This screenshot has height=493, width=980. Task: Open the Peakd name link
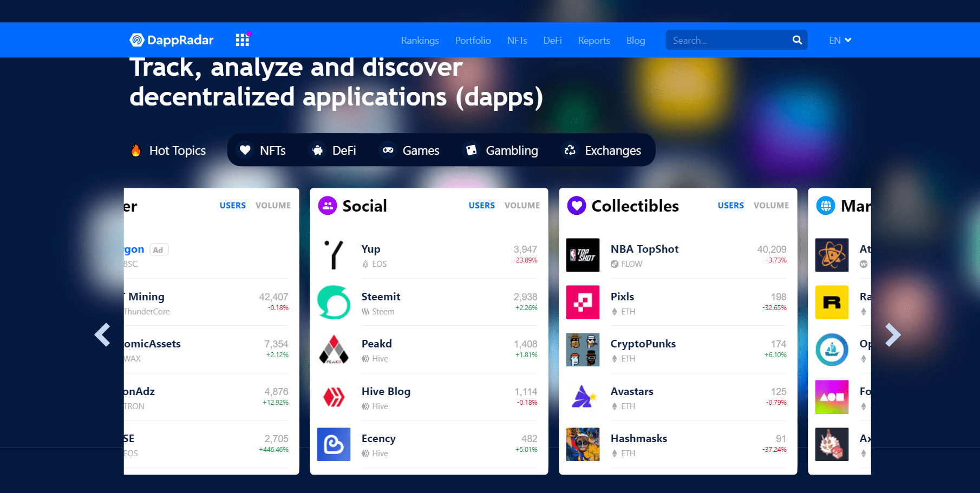click(377, 344)
